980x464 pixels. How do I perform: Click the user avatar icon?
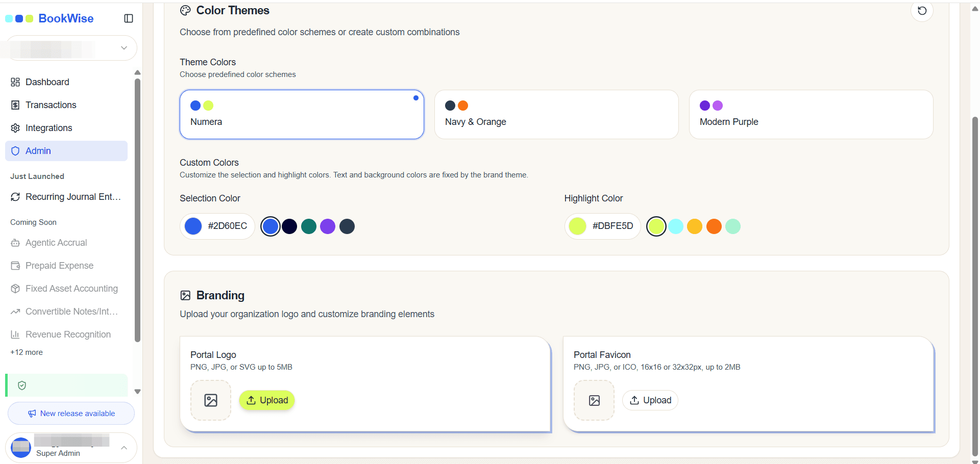coord(21,448)
